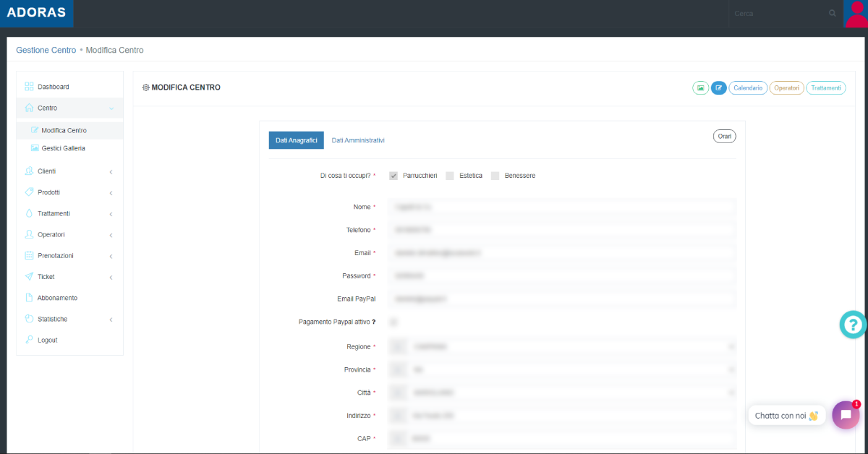Open the user avatar menu
The image size is (868, 454).
pos(856,14)
